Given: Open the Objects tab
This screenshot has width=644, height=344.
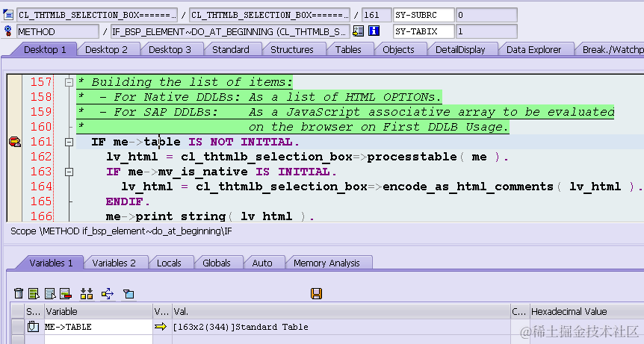Looking at the screenshot, I should point(398,49).
